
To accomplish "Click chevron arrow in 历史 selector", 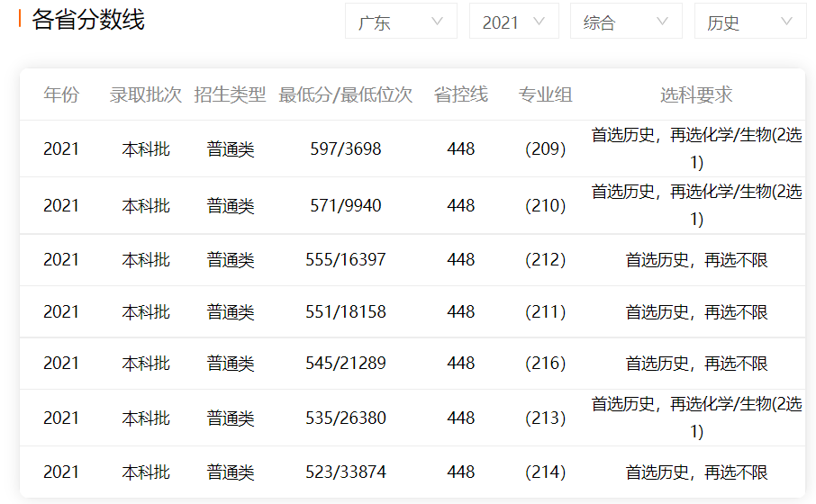I will (787, 22).
